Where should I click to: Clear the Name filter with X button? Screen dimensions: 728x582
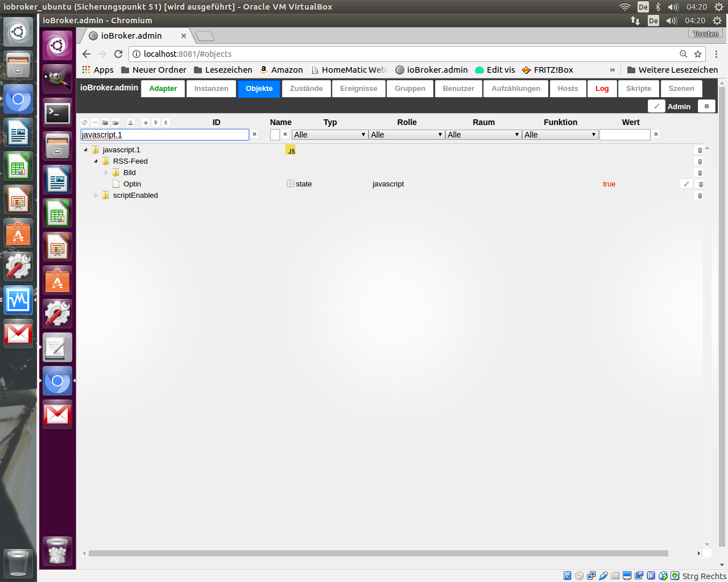point(285,134)
